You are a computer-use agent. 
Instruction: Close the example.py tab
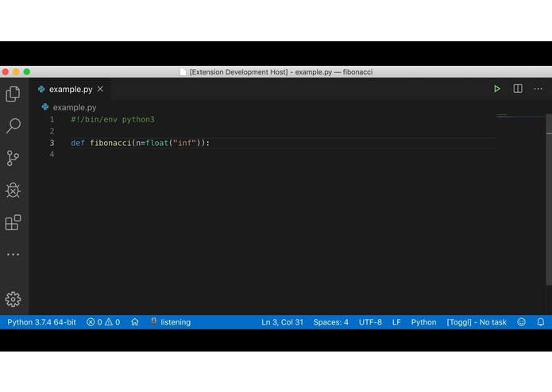[x=100, y=89]
